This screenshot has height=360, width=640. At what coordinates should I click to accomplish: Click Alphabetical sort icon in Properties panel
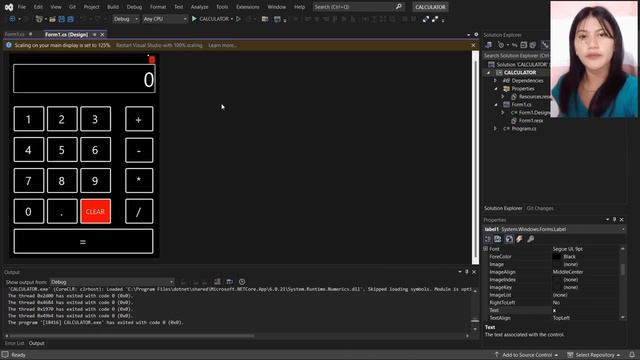[x=498, y=239]
